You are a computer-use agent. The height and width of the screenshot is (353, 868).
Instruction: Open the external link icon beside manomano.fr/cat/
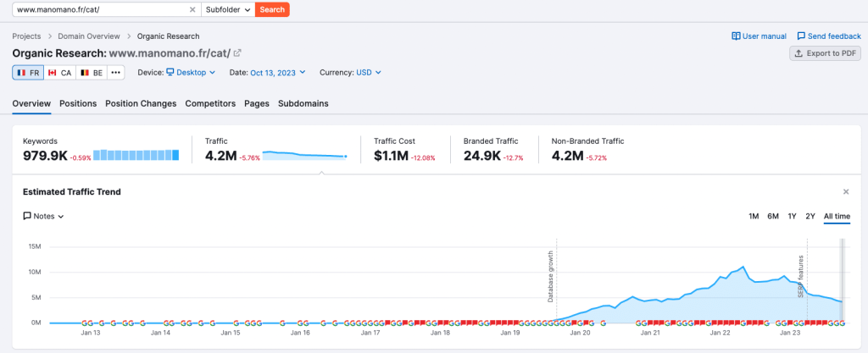237,53
